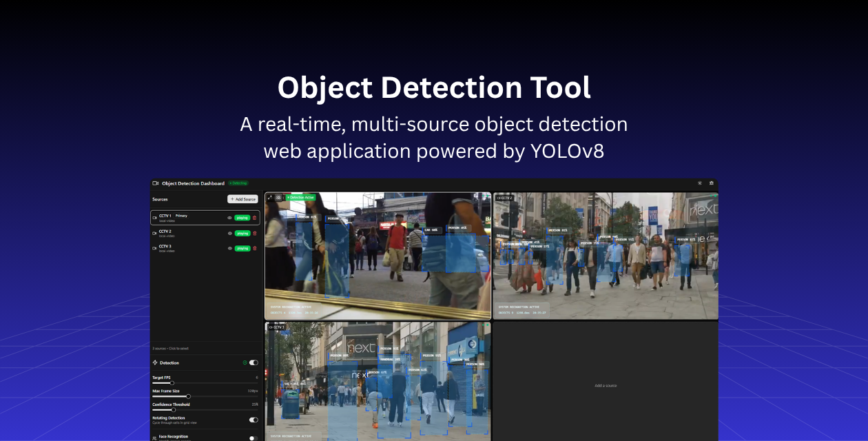The width and height of the screenshot is (868, 441).
Task: Click the fullscreen expand icon on the video
Action: pyautogui.click(x=270, y=197)
